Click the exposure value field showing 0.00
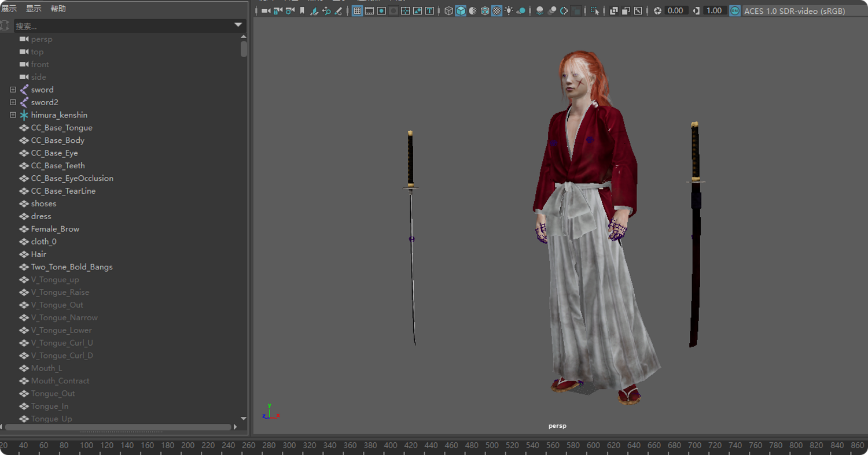The width and height of the screenshot is (868, 455). point(675,10)
